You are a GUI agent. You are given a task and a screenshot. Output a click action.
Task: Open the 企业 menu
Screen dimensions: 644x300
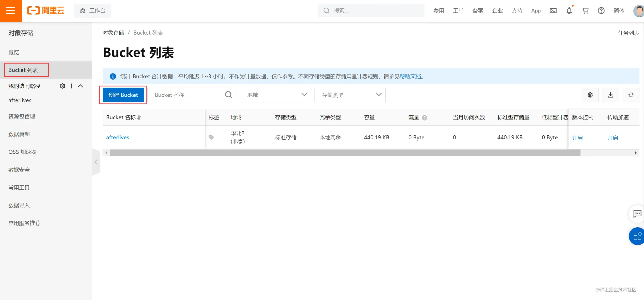[497, 11]
